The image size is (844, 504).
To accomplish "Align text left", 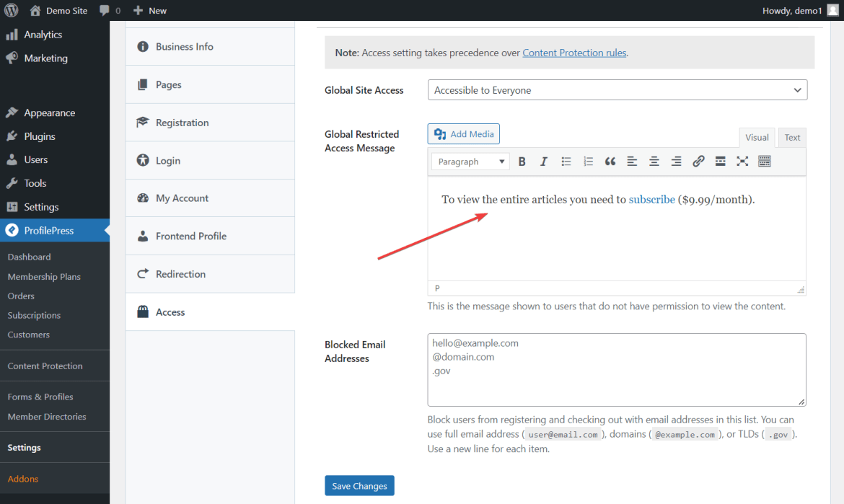I will tap(632, 162).
